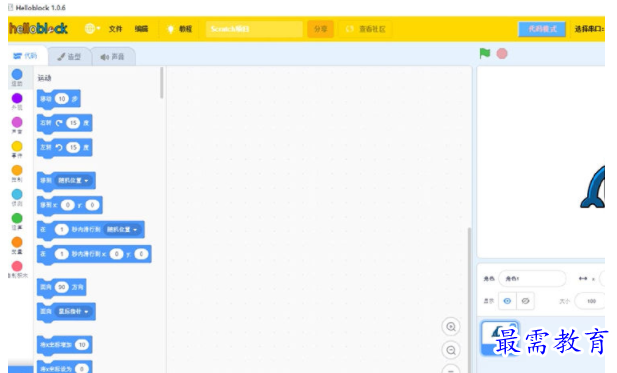
Task: Switch to the 声音 sounds tab
Action: pos(113,57)
